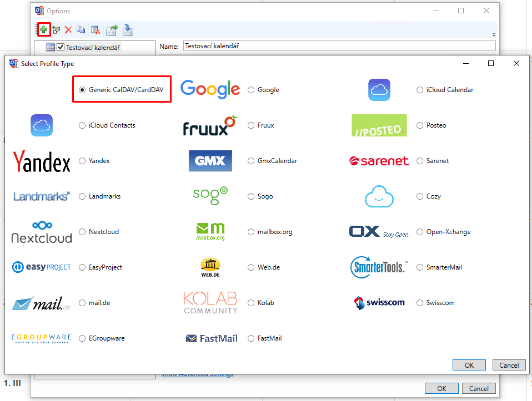Click the Cozy smiling cloud logo
The image size is (532, 401).
point(379,196)
